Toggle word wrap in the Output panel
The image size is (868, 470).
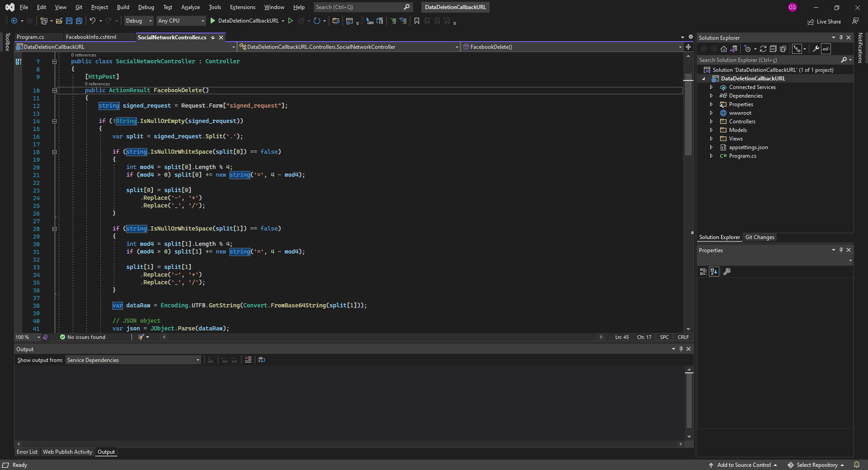pos(261,360)
